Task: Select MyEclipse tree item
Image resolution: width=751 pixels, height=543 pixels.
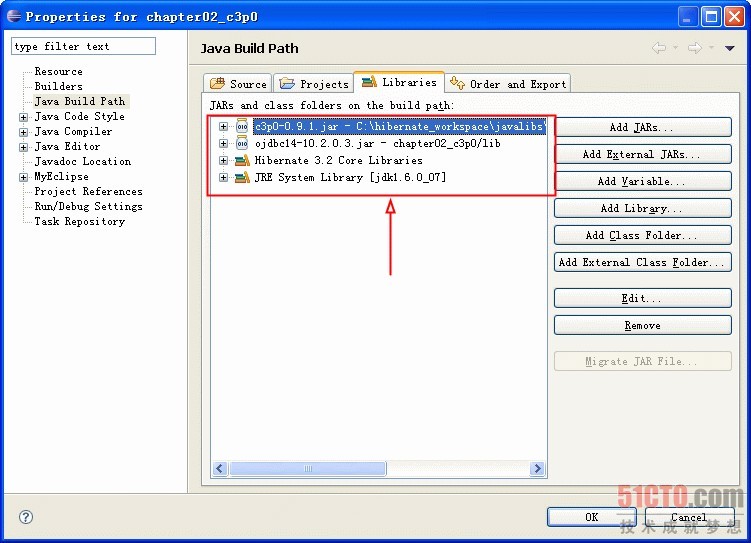Action: coord(61,177)
